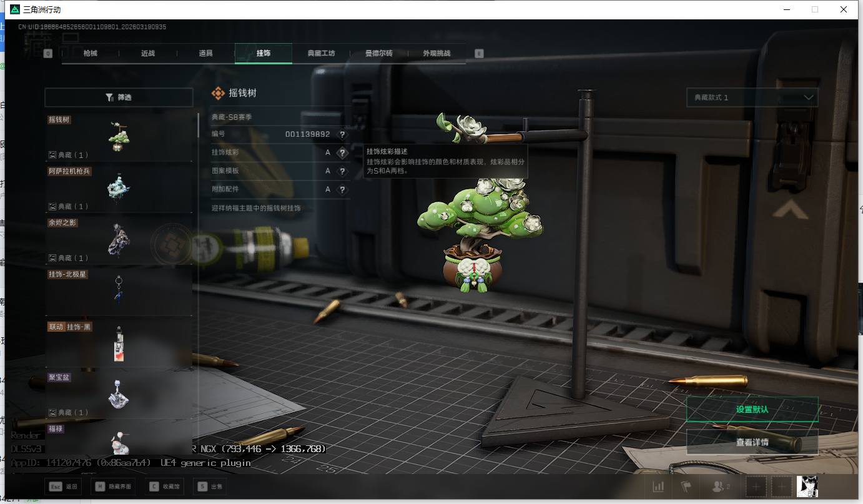
Task: Click the Esc 返回 button
Action: coord(63,487)
